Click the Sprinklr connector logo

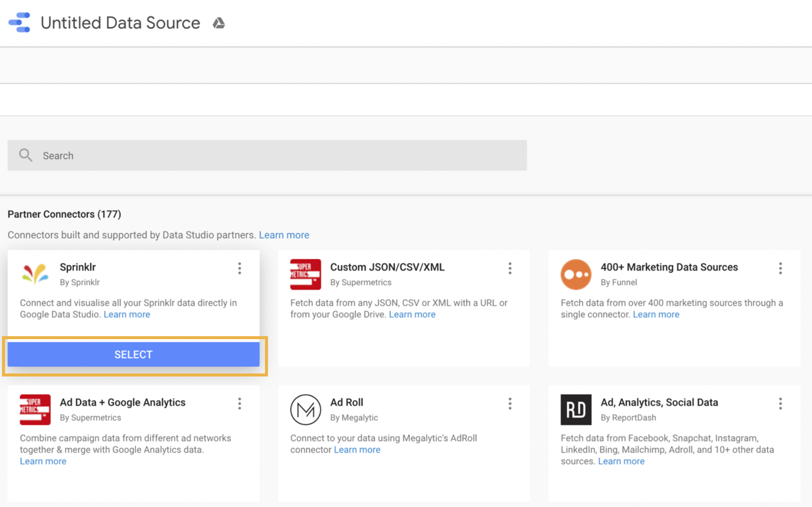click(35, 274)
